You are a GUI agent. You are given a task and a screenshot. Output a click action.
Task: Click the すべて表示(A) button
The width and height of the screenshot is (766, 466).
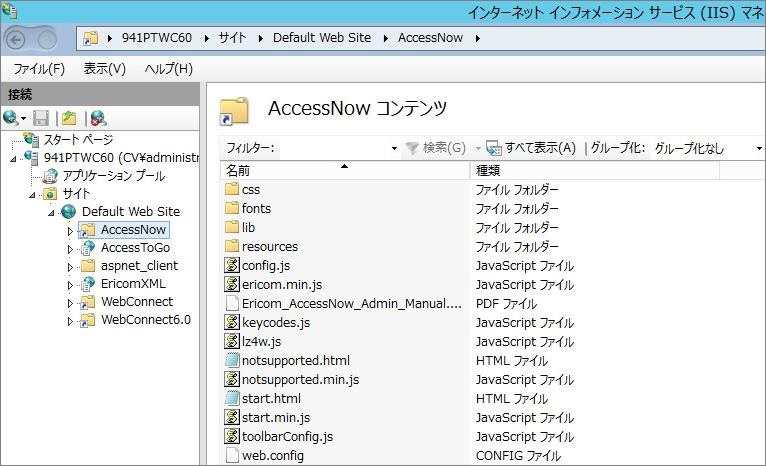pyautogui.click(x=531, y=148)
